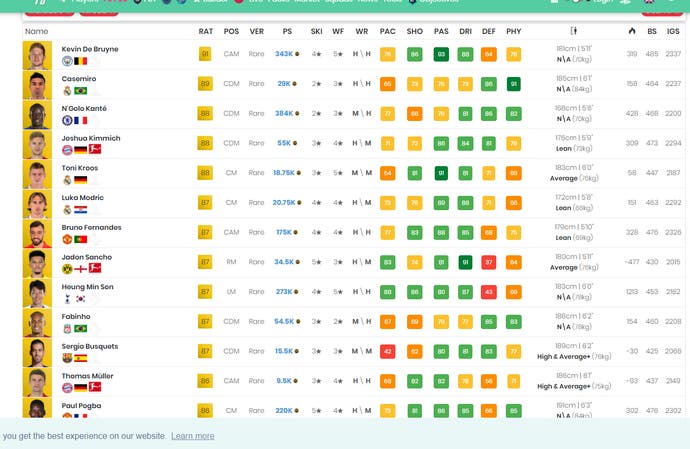Click Casemiro's Real Madrid club badge
690x449 pixels.
tap(67, 91)
